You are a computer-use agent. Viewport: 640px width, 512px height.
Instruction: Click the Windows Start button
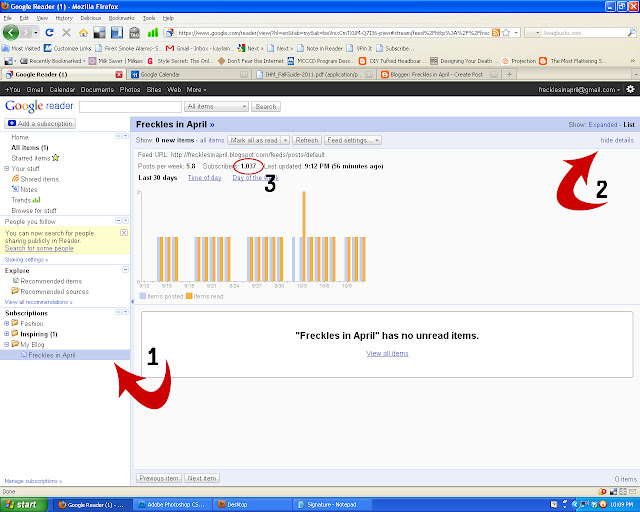[24, 505]
